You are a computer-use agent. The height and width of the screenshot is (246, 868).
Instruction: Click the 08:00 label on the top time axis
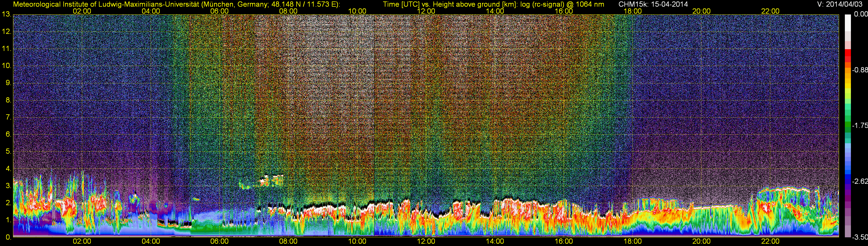click(288, 11)
